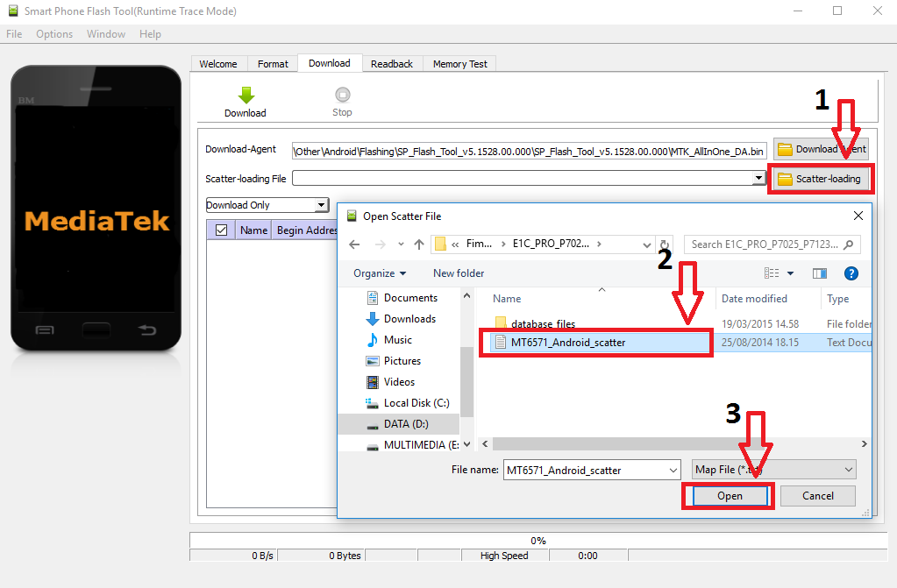Toggle the select-all checkbox in table header
This screenshot has height=588, width=897.
point(221,230)
